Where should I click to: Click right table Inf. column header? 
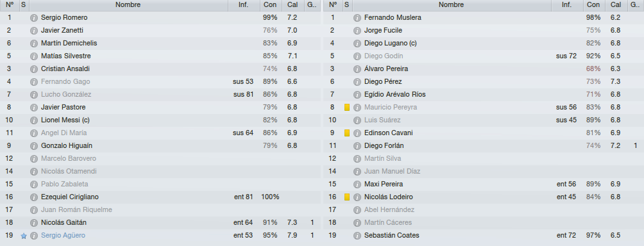click(566, 5)
